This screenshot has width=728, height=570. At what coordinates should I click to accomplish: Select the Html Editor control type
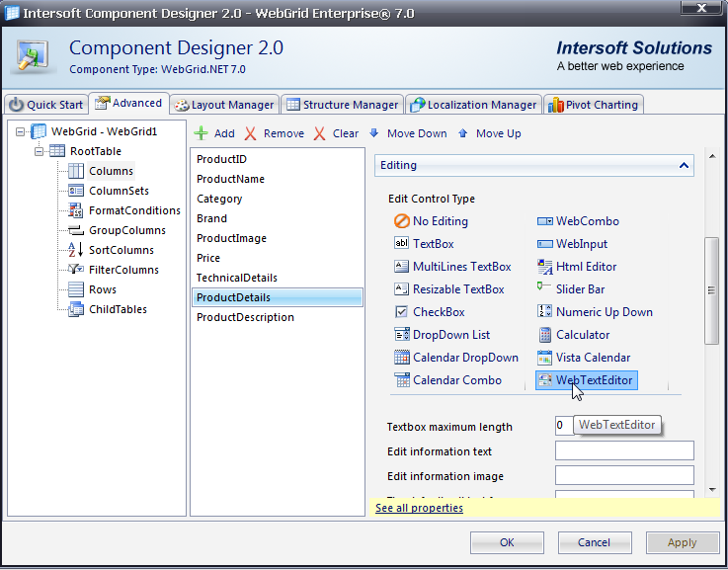pyautogui.click(x=586, y=267)
